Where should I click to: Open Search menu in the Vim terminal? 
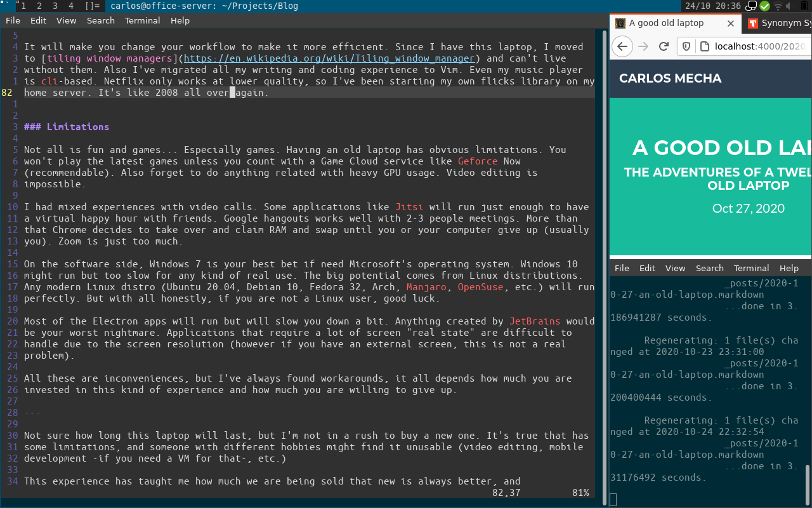pyautogui.click(x=101, y=20)
